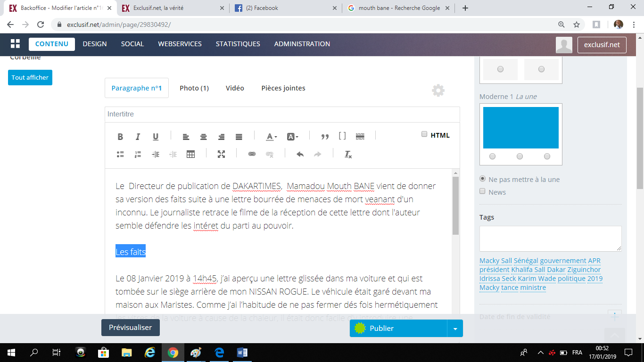The height and width of the screenshot is (362, 644).
Task: Undo the last edit in the editor
Action: pyautogui.click(x=300, y=154)
